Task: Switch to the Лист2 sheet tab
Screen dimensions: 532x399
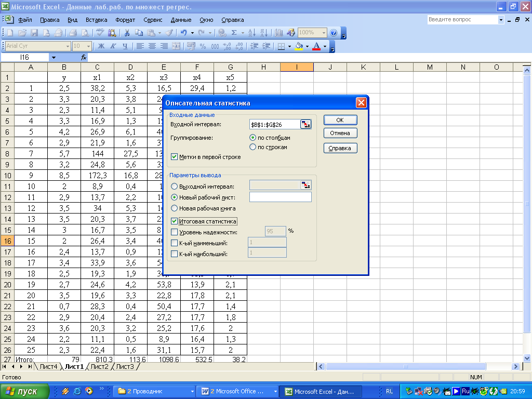Action: tap(99, 366)
